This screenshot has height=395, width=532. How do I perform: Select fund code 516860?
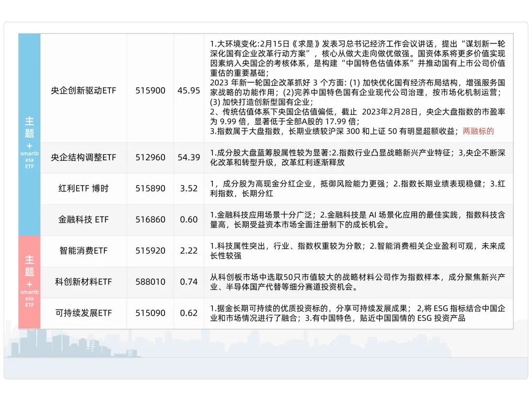(150, 220)
